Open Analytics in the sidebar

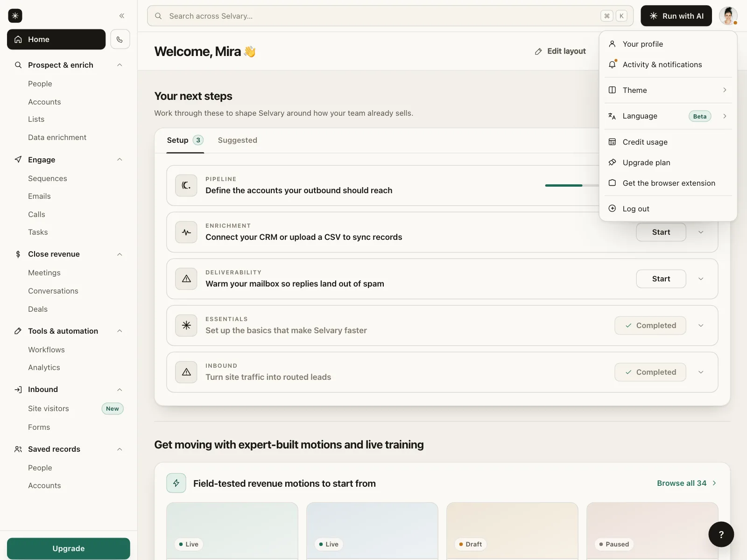click(x=44, y=367)
